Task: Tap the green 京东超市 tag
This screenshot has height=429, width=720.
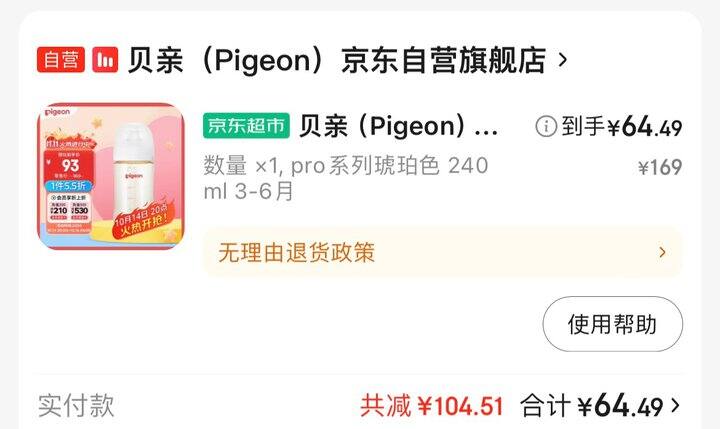Action: (x=247, y=125)
